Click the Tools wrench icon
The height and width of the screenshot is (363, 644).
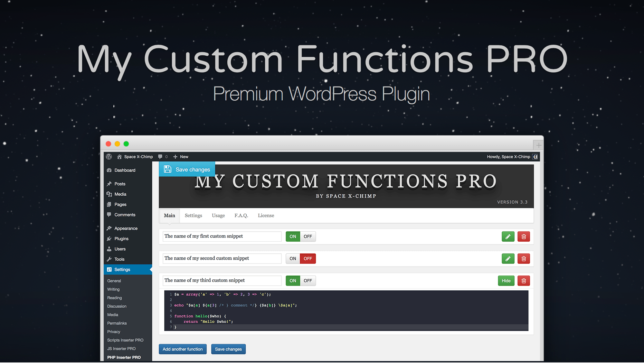pyautogui.click(x=109, y=259)
